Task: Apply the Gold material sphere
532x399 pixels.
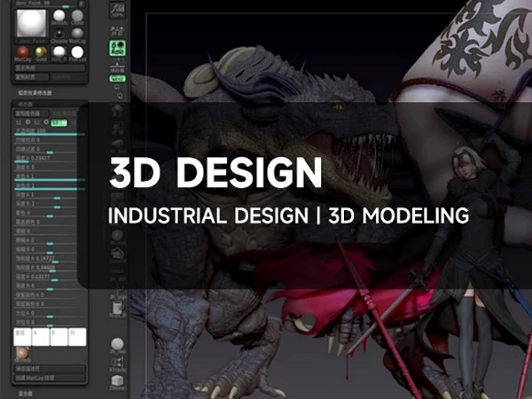Action: (42, 51)
